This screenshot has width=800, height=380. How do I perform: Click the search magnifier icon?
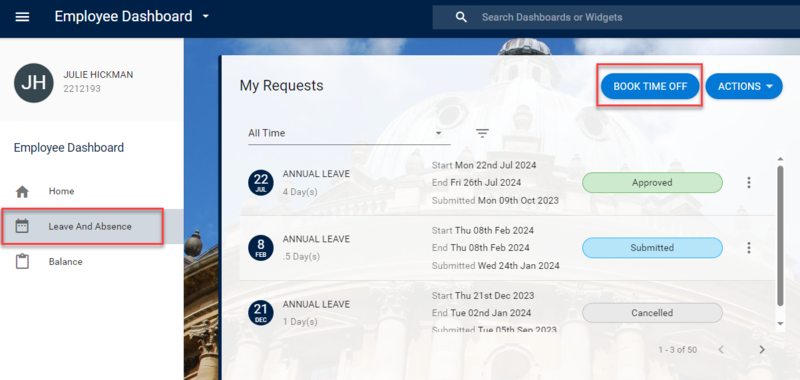(x=461, y=17)
